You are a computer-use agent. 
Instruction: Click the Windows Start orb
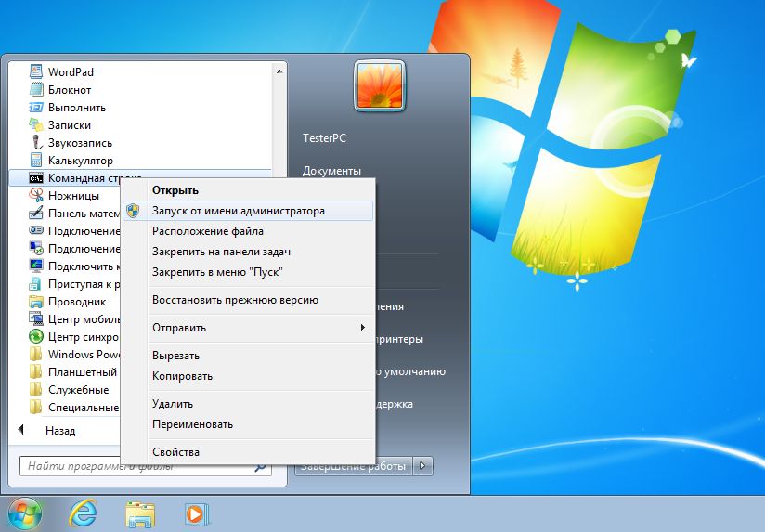[25, 514]
